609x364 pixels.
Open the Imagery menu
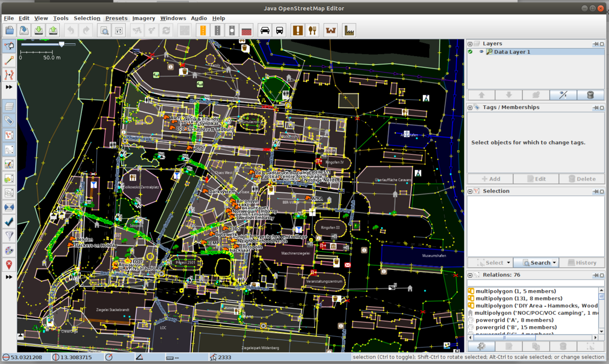(143, 18)
